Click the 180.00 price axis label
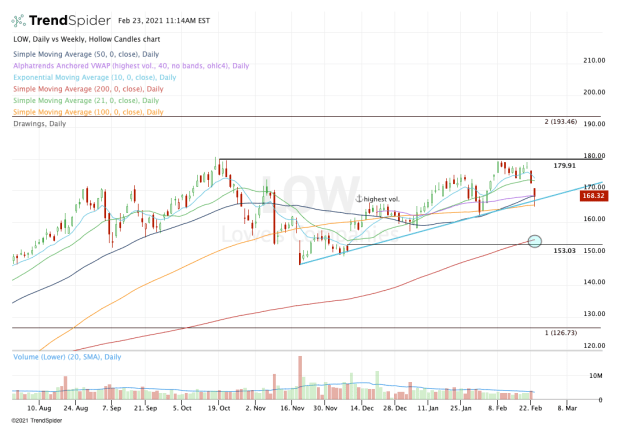 594,156
